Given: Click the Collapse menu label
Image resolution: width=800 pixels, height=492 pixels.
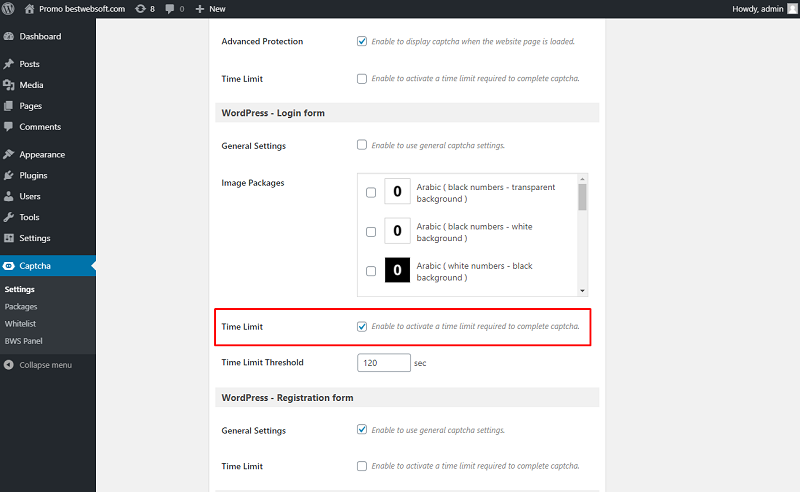Looking at the screenshot, I should coord(45,365).
